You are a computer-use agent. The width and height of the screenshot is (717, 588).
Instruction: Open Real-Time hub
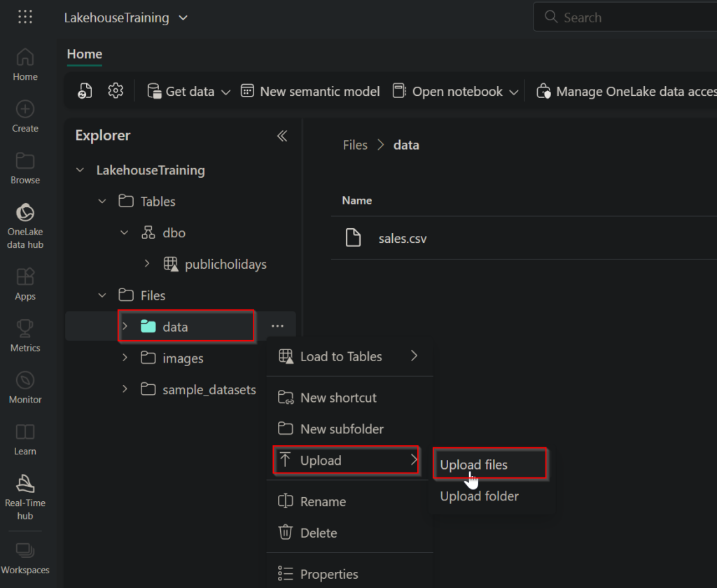[25, 497]
